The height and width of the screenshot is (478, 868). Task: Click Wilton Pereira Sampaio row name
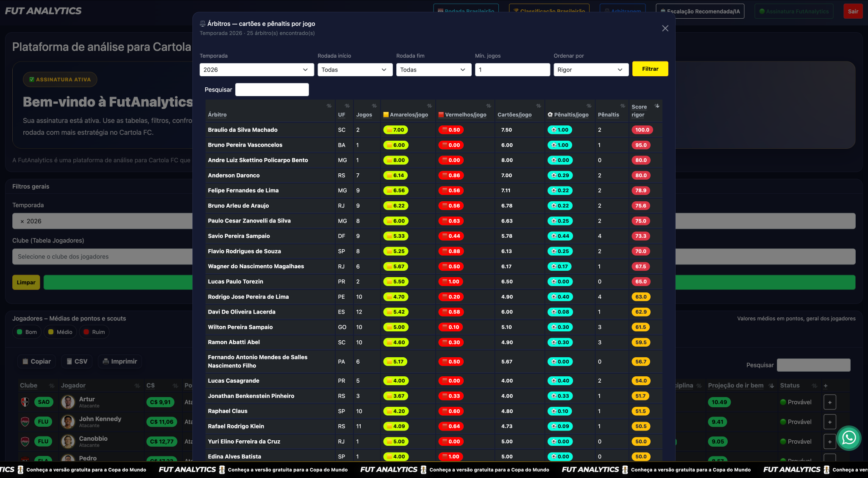click(x=240, y=327)
